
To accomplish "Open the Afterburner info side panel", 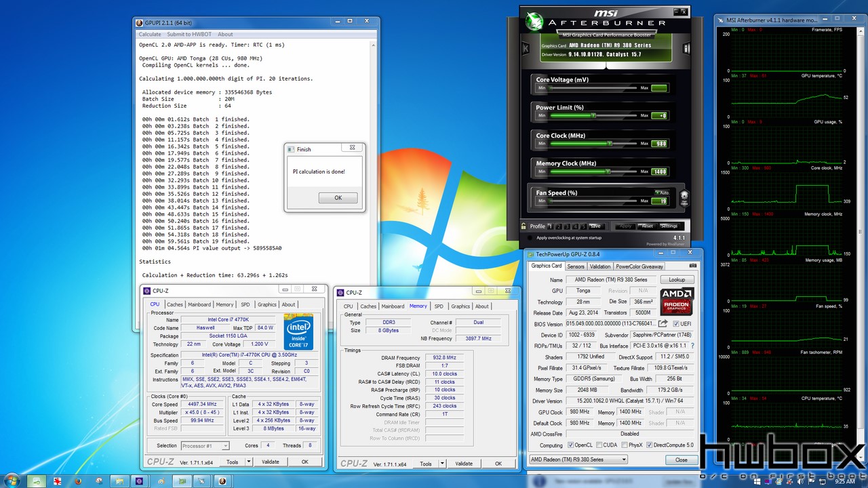I will 686,48.
